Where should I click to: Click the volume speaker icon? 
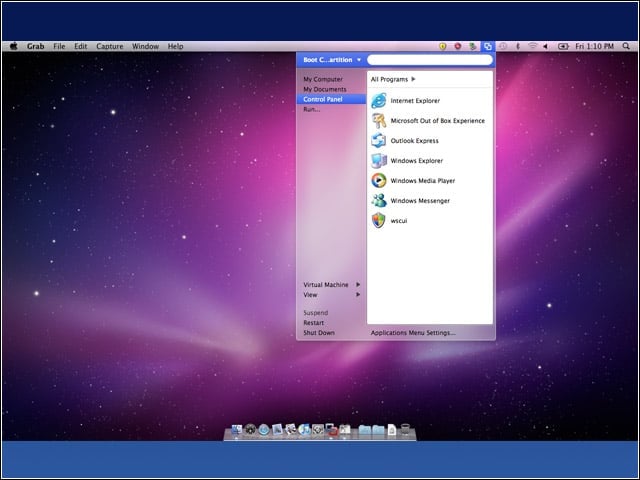pos(545,47)
